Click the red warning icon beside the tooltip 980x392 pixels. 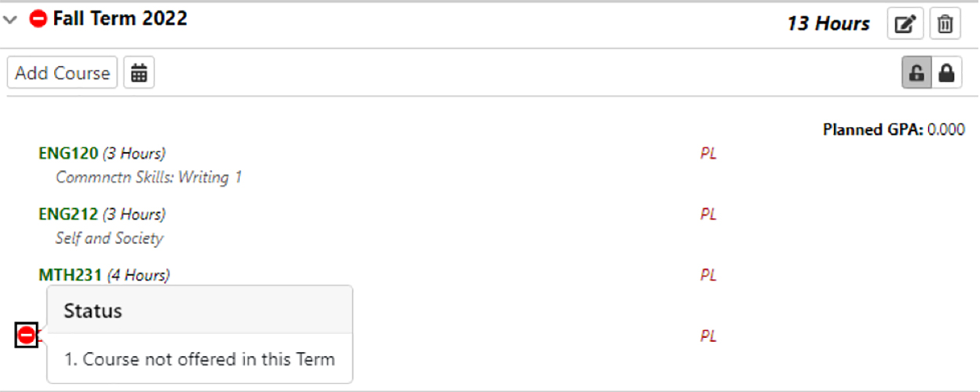tap(27, 336)
